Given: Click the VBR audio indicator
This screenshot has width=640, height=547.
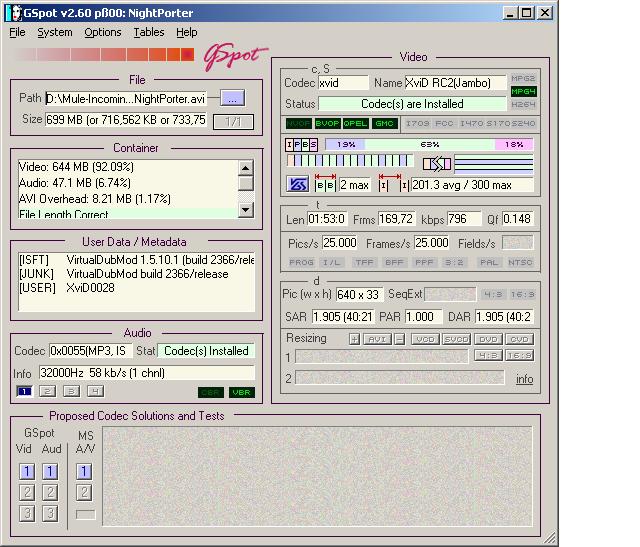Looking at the screenshot, I should [x=242, y=392].
